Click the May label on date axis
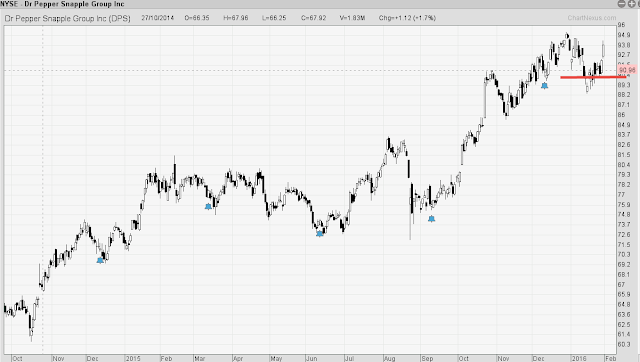Screen dimensions: 640x362 pos(276,358)
